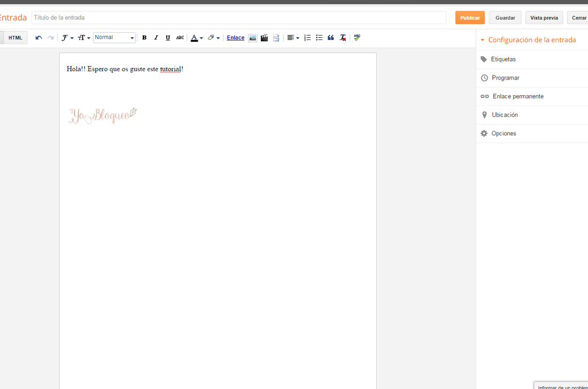Screen dimensions: 588x389
Task: Switch to HTML editing mode
Action: pyautogui.click(x=15, y=38)
